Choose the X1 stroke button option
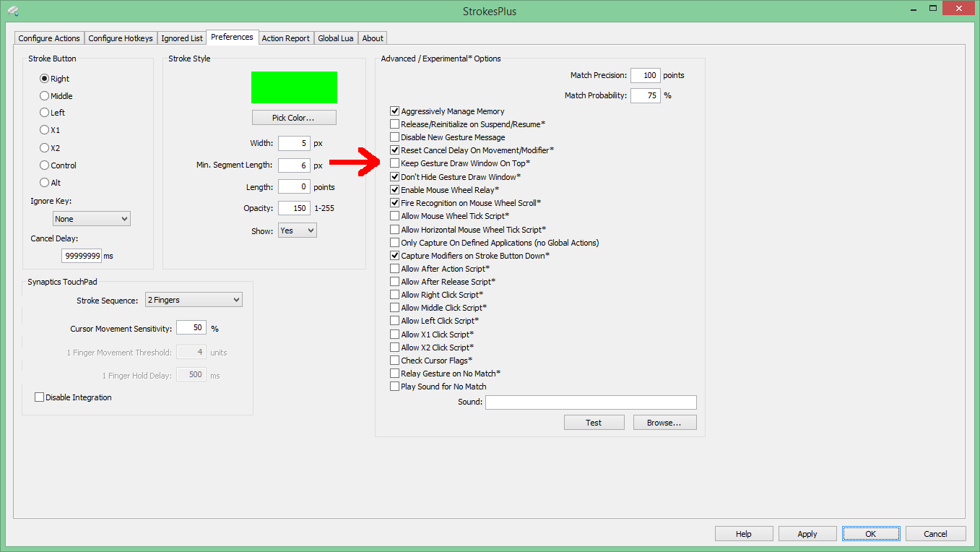 point(44,130)
